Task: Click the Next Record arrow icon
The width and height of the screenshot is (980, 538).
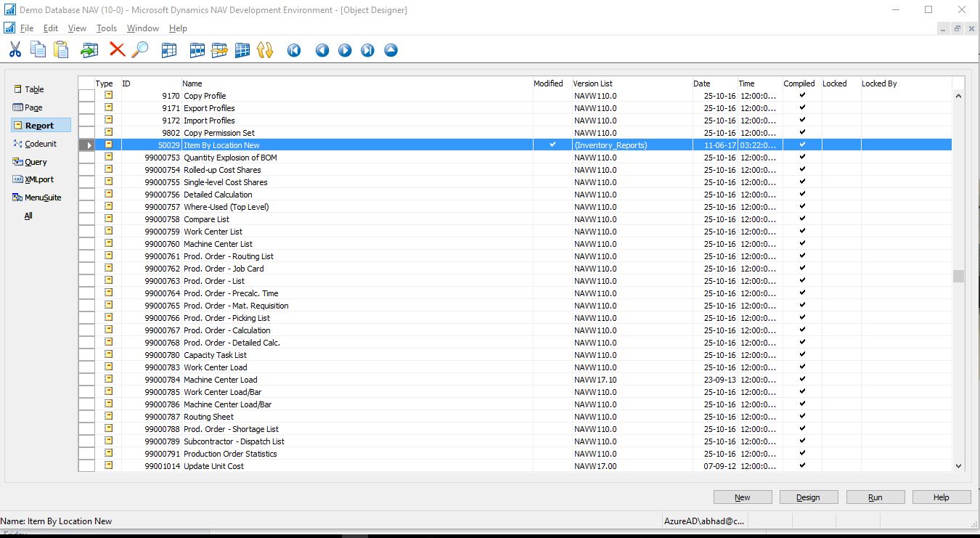Action: (344, 50)
